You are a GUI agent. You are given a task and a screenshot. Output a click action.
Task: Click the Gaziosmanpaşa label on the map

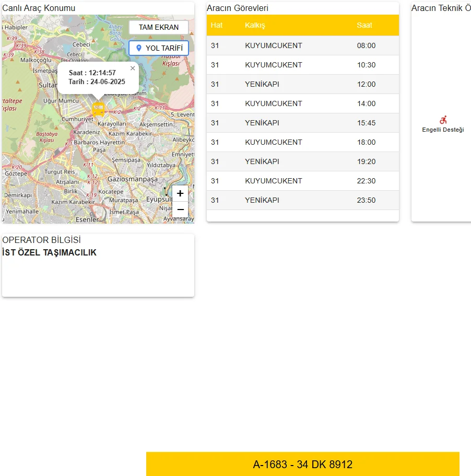132,179
